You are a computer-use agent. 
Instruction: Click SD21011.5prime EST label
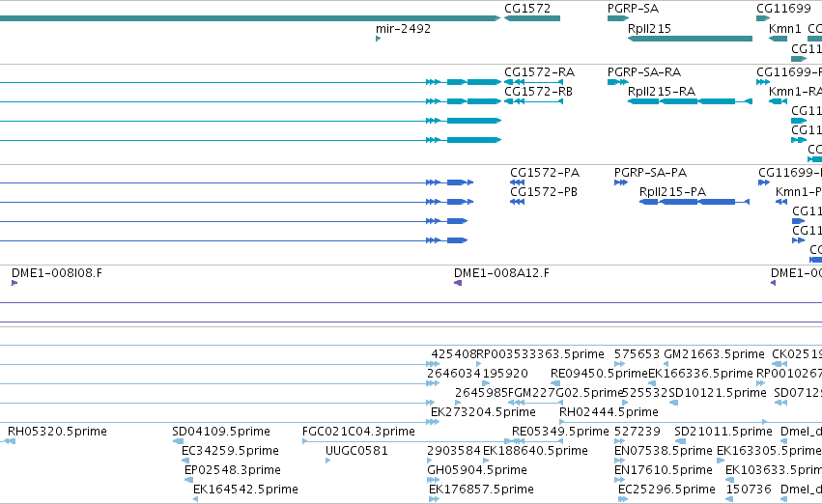click(723, 432)
